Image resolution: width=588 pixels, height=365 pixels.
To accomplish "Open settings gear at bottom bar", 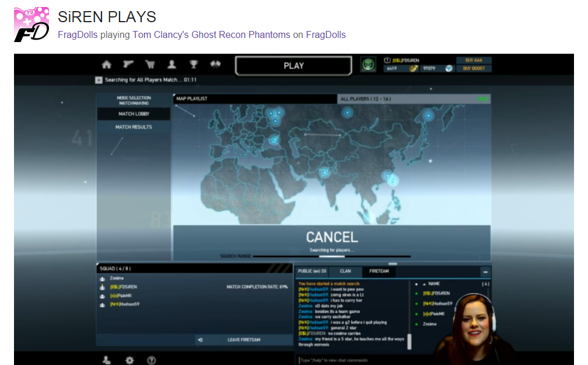I will pyautogui.click(x=129, y=360).
